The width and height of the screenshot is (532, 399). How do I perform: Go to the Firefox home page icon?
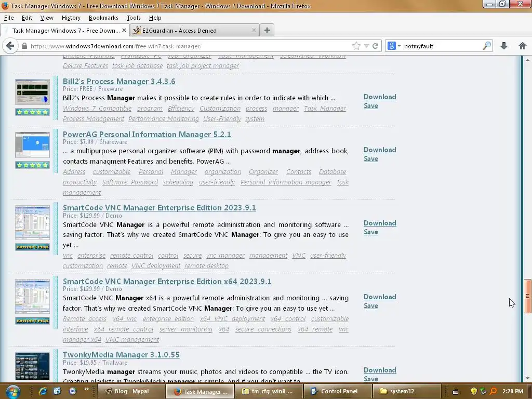point(523,46)
